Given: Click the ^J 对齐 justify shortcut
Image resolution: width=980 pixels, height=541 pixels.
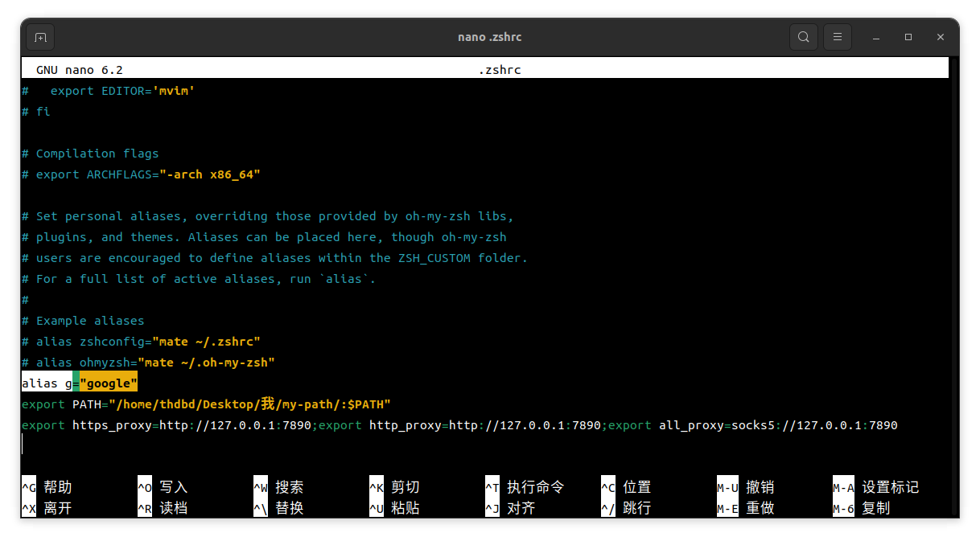Looking at the screenshot, I should (510, 508).
